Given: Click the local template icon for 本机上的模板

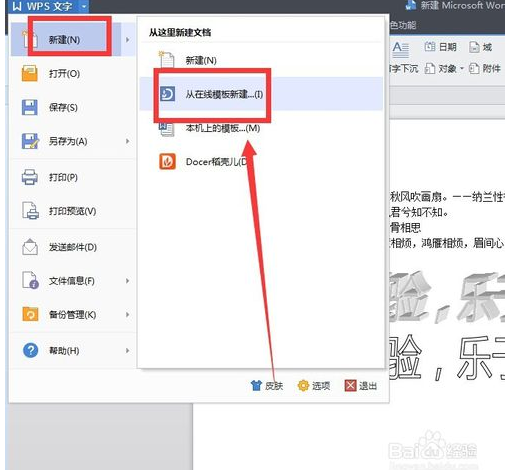Looking at the screenshot, I should tap(167, 129).
